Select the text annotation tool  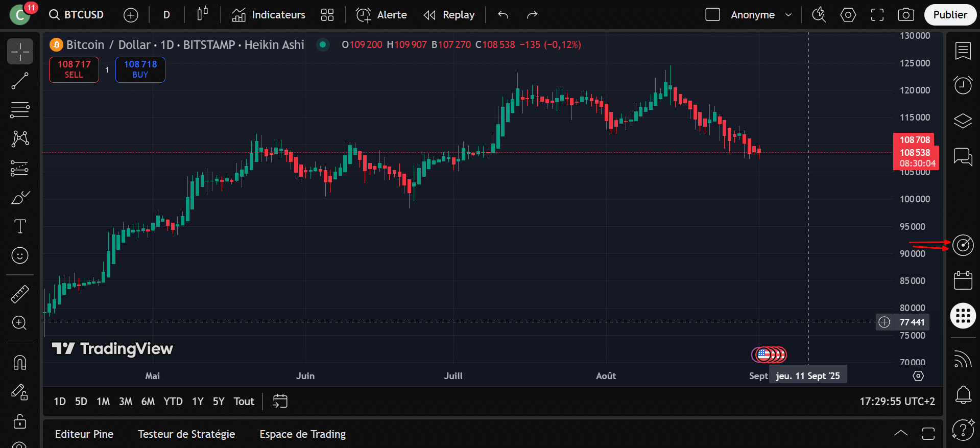point(20,226)
